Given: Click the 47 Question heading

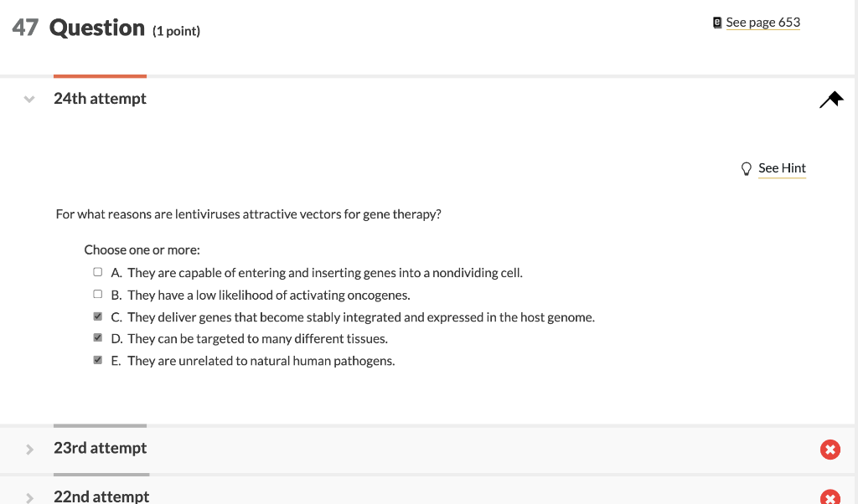Looking at the screenshot, I should coord(96,28).
